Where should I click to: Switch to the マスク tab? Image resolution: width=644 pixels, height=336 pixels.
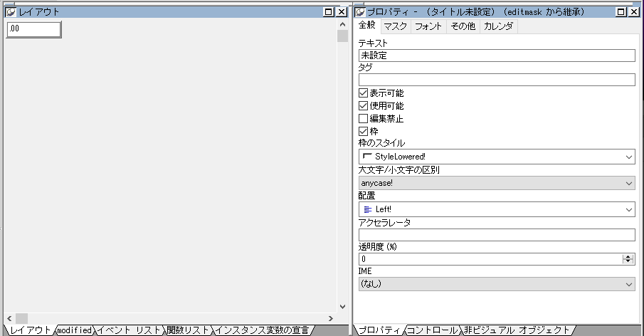pyautogui.click(x=395, y=26)
